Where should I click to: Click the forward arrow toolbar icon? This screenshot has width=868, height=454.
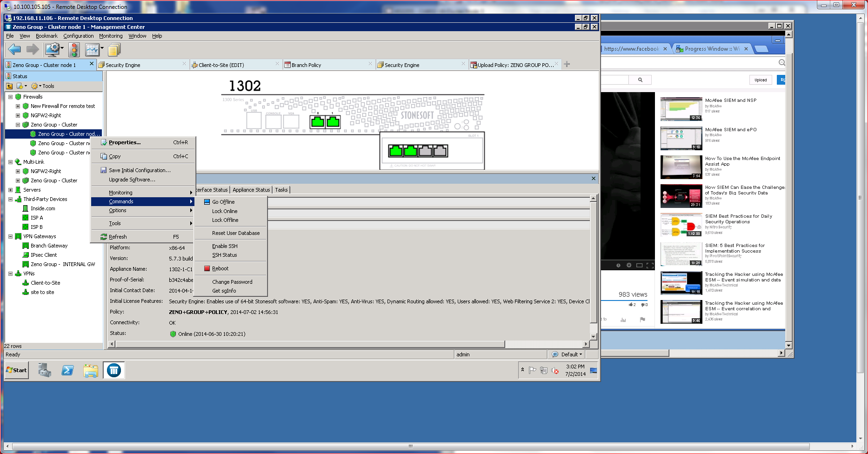[x=33, y=49]
